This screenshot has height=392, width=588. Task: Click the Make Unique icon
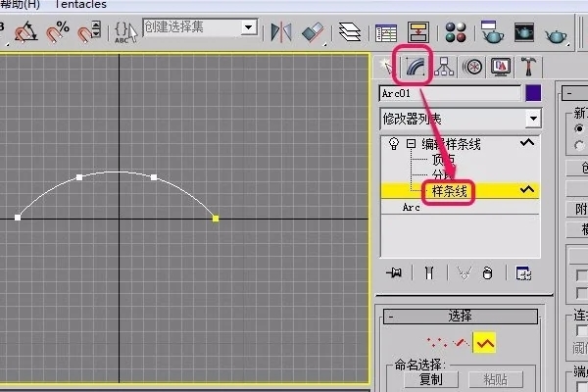[x=465, y=273]
